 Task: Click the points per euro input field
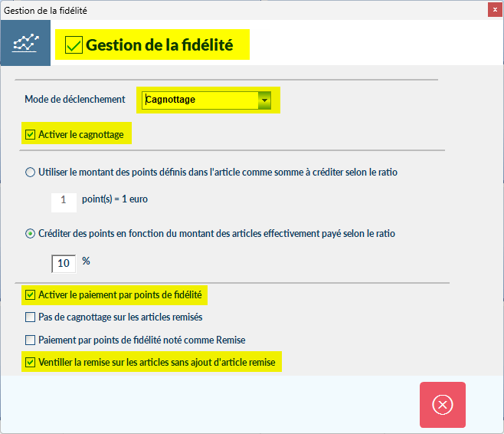coord(64,202)
